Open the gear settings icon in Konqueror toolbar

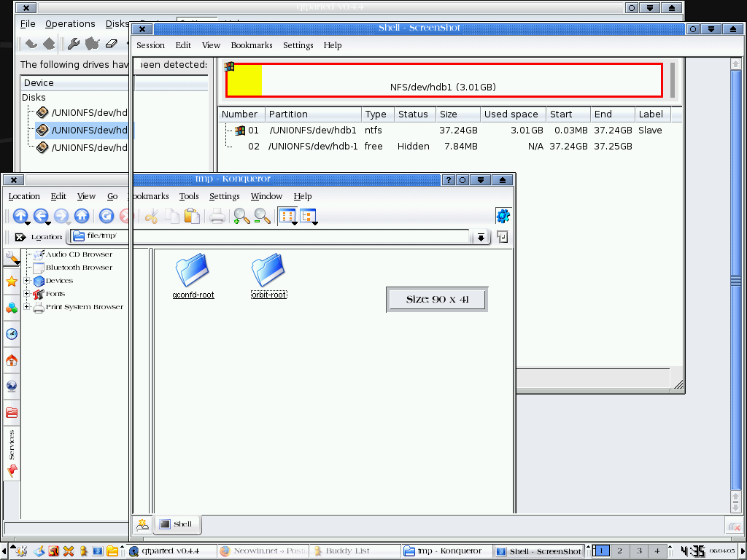point(503,215)
